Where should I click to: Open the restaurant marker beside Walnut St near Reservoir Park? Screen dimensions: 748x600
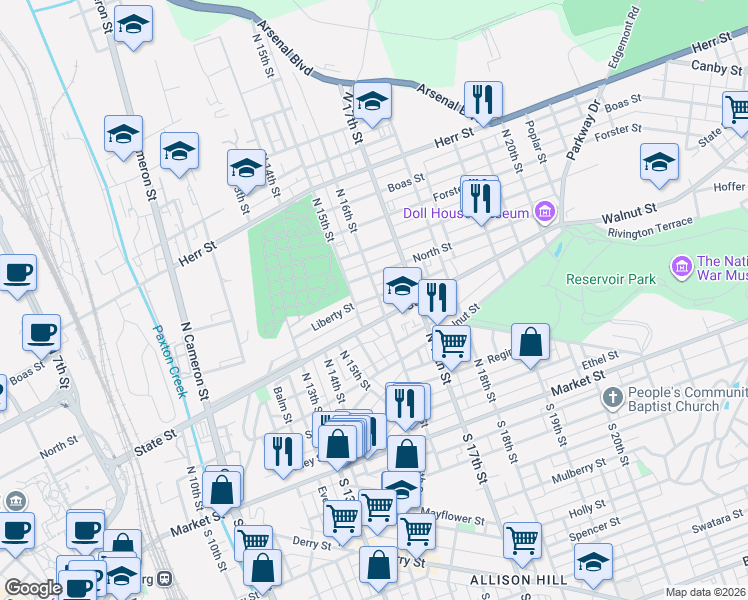point(437,299)
